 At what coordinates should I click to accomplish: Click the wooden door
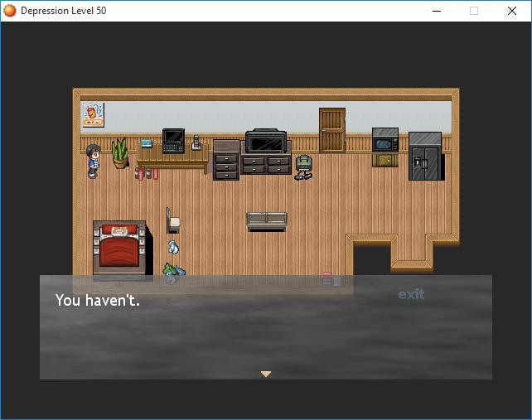(x=332, y=131)
